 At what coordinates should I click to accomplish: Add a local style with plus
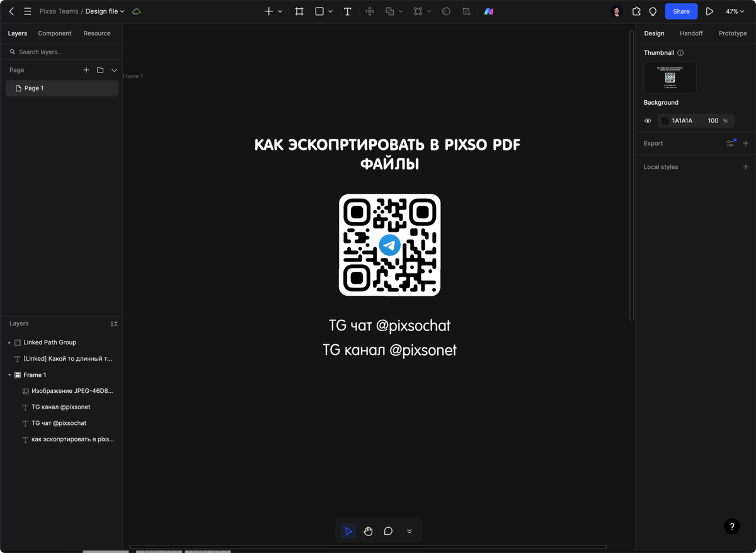pos(746,167)
